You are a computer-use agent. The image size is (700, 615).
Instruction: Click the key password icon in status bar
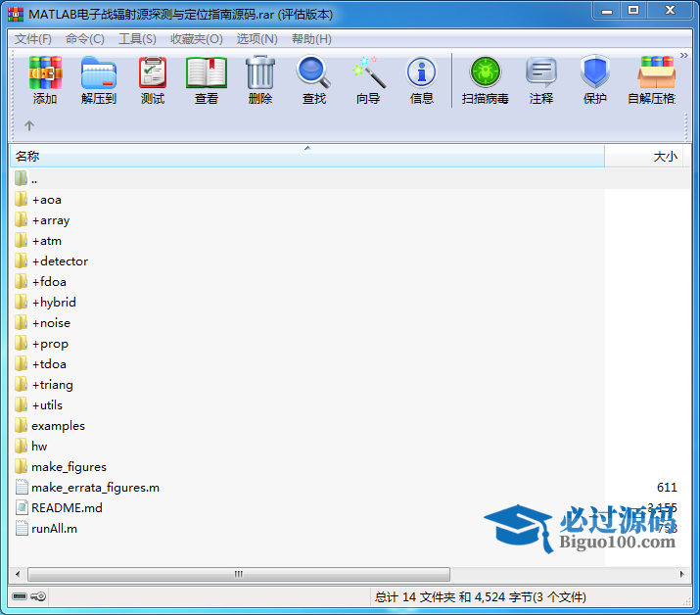[38, 596]
